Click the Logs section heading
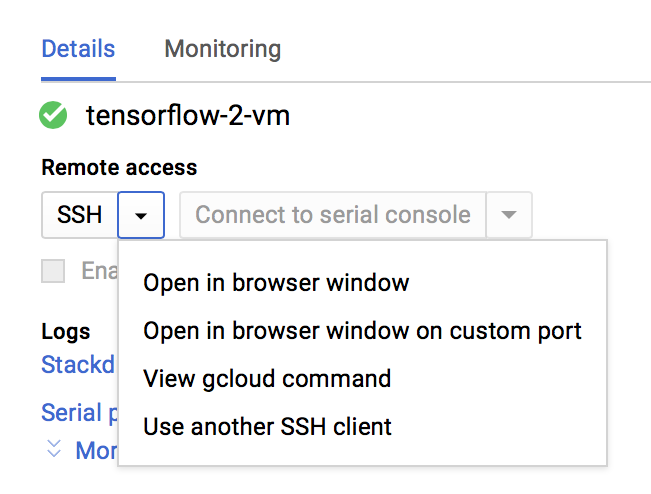 [66, 332]
